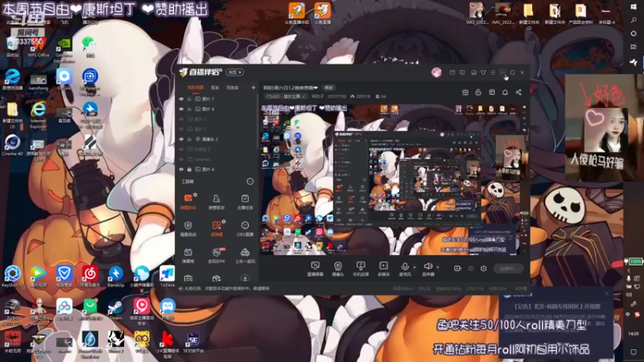644x362 pixels.
Task: Hide the 摄像头 2 layer
Action: coord(181,139)
